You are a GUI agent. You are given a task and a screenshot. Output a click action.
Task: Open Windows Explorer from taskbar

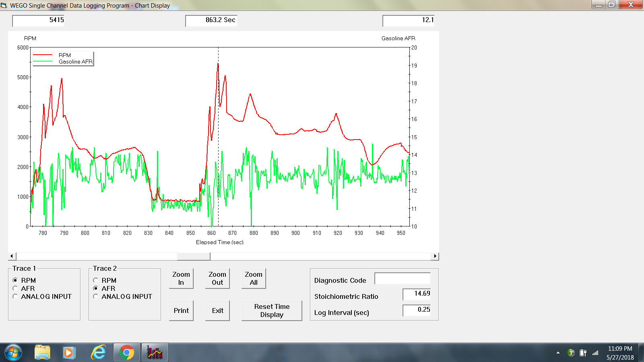42,353
